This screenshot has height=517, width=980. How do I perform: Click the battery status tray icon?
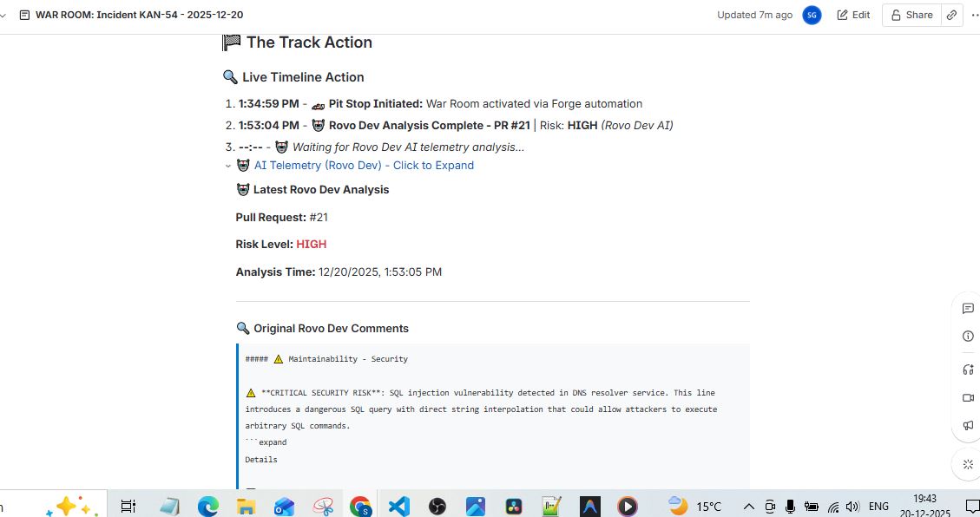(x=812, y=507)
